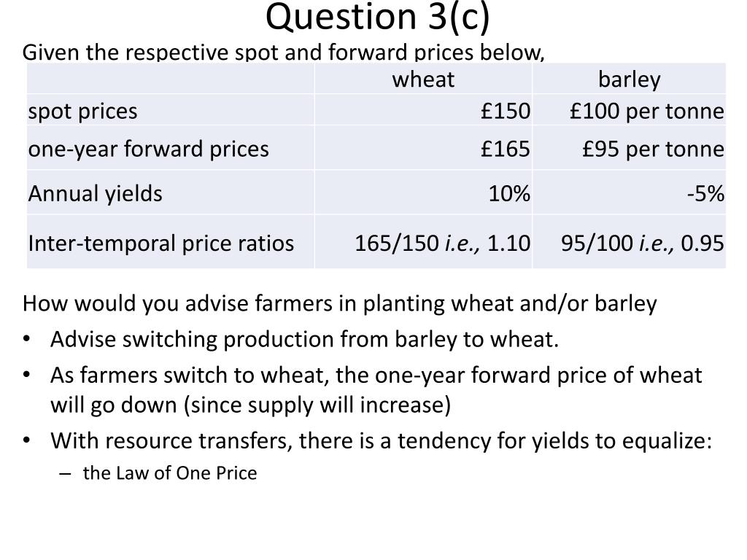Click 'the Law of One Price' sub-bullet
The width and height of the screenshot is (747, 560).
tap(169, 472)
